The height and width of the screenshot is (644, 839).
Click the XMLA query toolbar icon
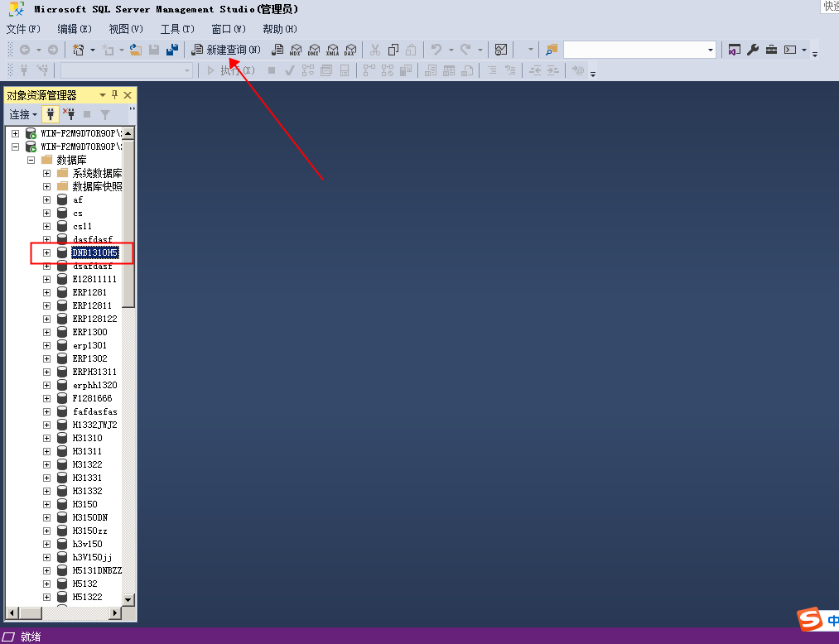pyautogui.click(x=332, y=50)
